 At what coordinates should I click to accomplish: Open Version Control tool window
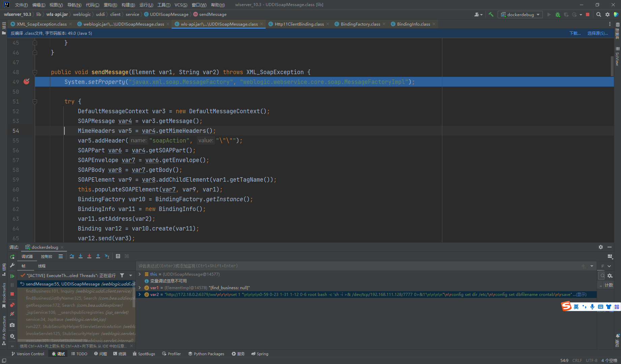pos(28,354)
